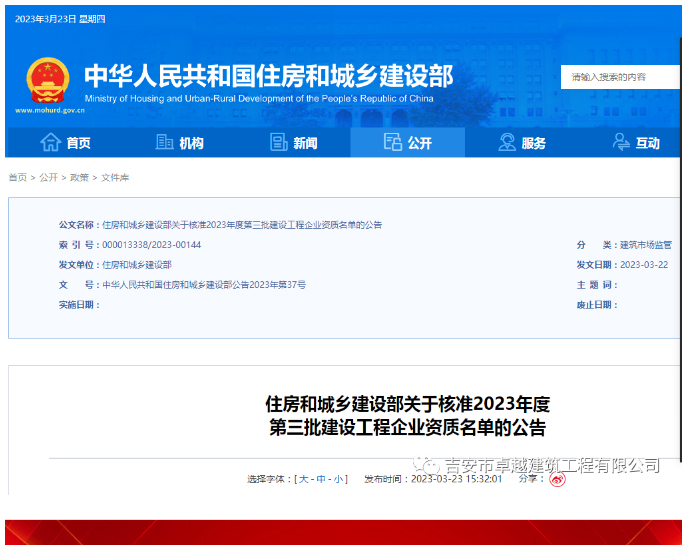The width and height of the screenshot is (686, 545).
Task: Go to 首页 in breadcrumb
Action: 18,178
